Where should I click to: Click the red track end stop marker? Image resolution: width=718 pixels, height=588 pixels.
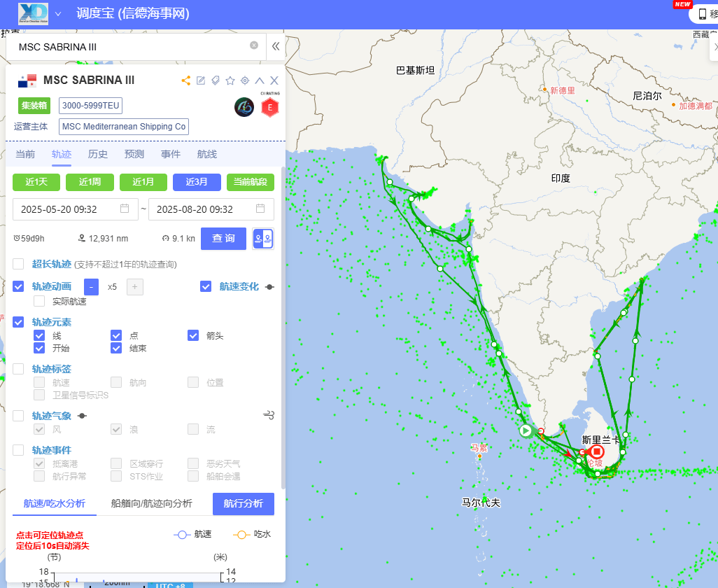point(596,451)
